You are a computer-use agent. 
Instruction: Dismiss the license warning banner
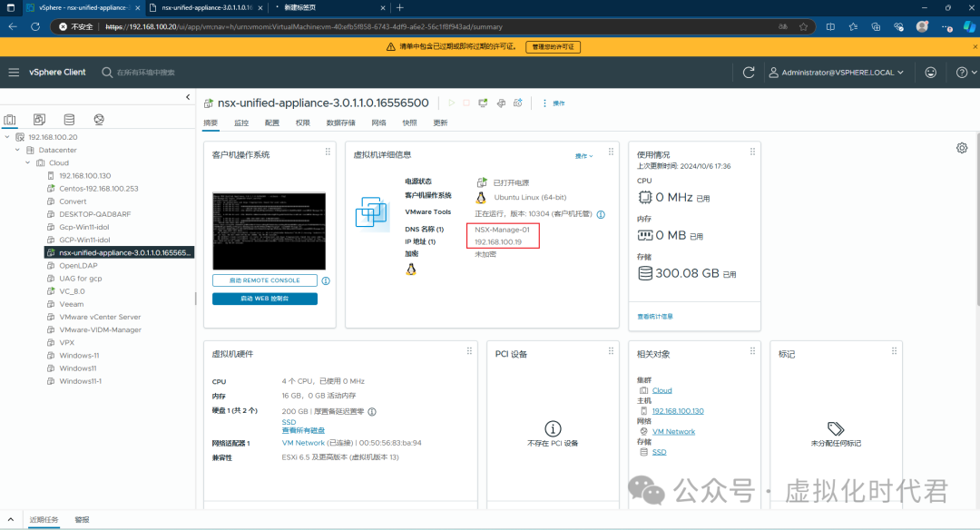(975, 47)
